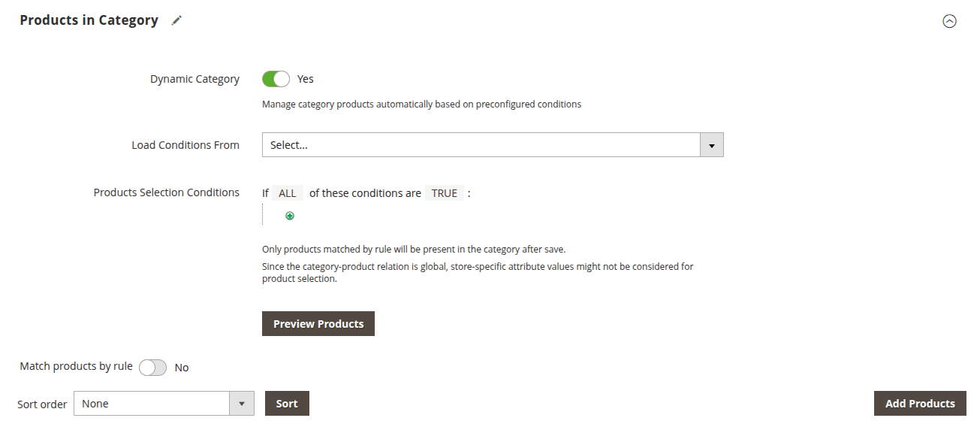980x427 pixels.
Task: Change the TRUE condition value
Action: click(x=444, y=193)
